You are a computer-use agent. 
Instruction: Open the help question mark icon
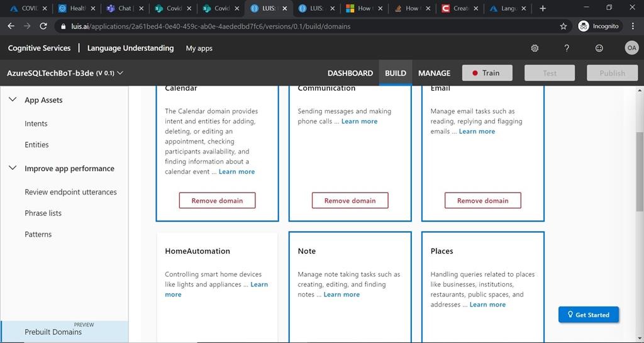click(x=567, y=48)
